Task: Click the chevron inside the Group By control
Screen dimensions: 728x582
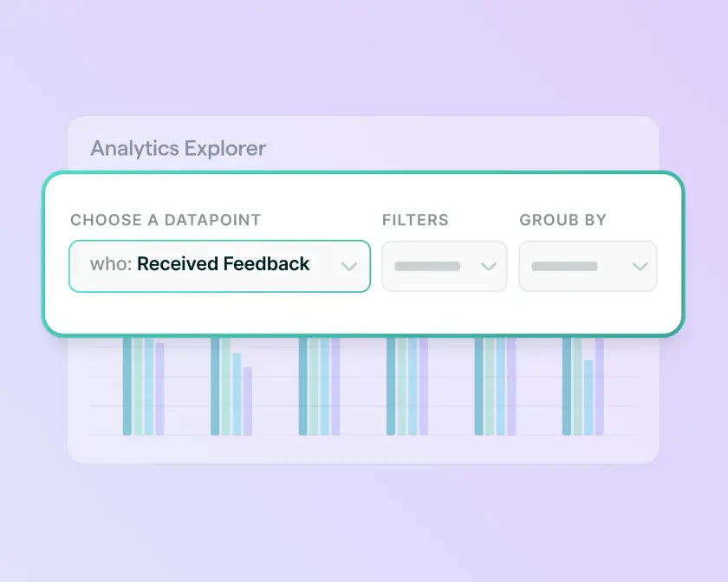Action: 640,266
